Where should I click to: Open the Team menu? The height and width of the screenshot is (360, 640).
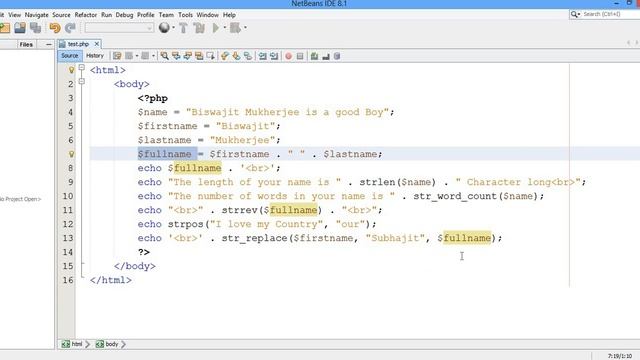pyautogui.click(x=166, y=15)
